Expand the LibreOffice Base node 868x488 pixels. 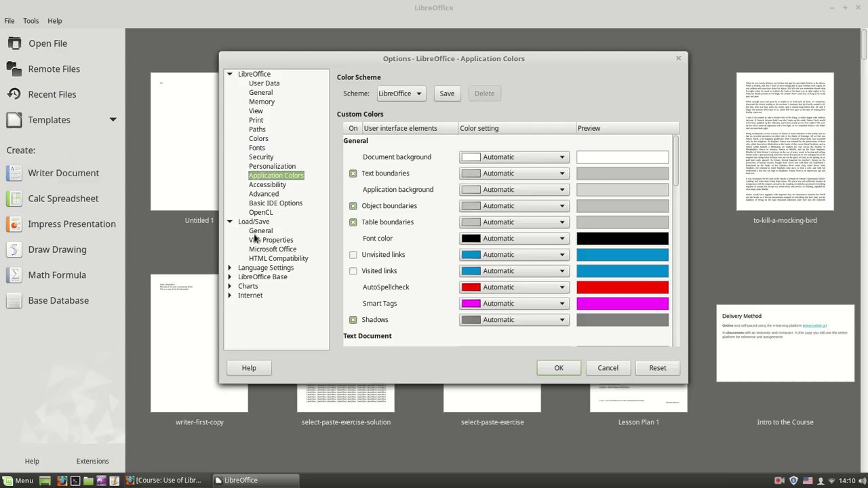pyautogui.click(x=230, y=277)
